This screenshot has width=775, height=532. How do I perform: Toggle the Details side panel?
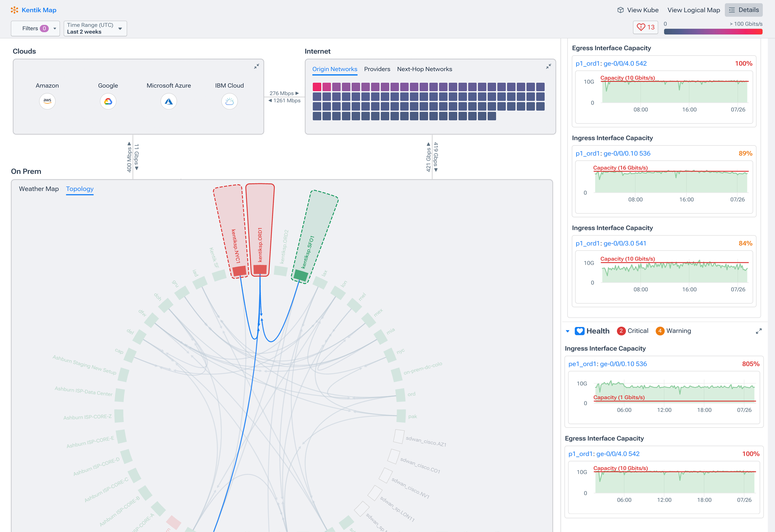click(744, 10)
